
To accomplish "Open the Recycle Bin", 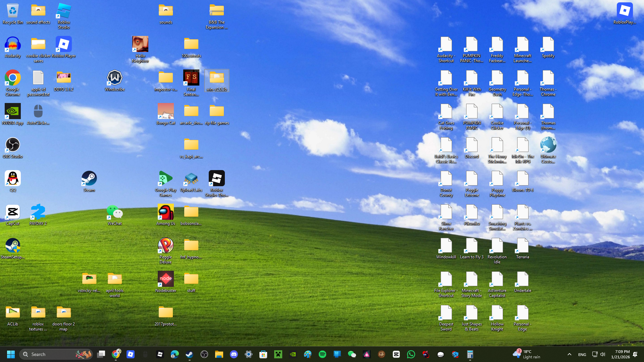I will pos(12,10).
